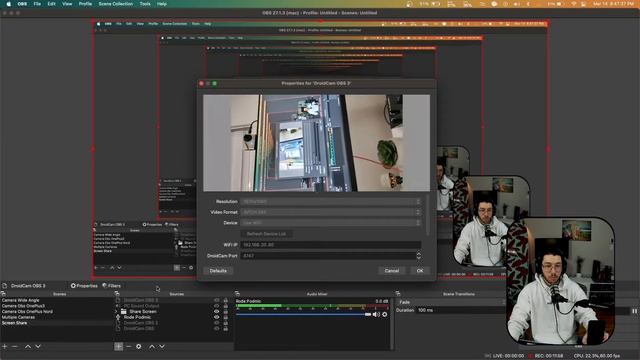Click the DroidCam preview image in dialog
This screenshot has width=640, height=360.
pos(316,143)
